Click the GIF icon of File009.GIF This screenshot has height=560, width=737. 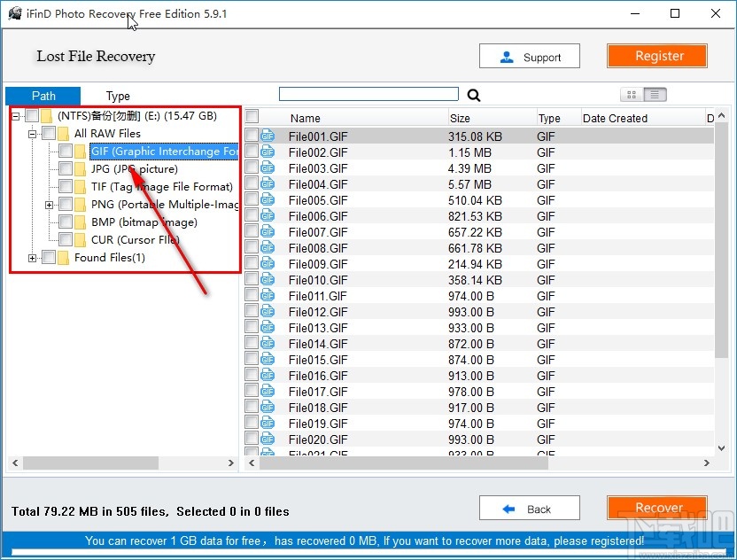click(x=268, y=264)
